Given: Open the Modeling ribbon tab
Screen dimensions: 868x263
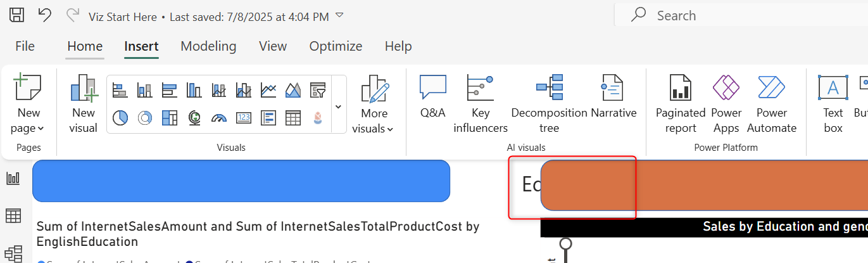Looking at the screenshot, I should [x=208, y=46].
